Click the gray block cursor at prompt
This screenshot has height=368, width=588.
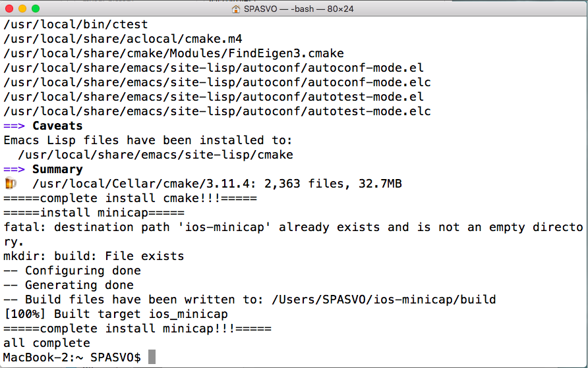tap(152, 357)
